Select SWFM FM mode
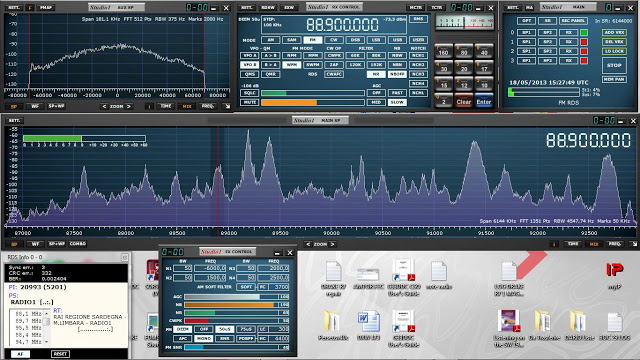The image size is (640, 360). [x=313, y=65]
